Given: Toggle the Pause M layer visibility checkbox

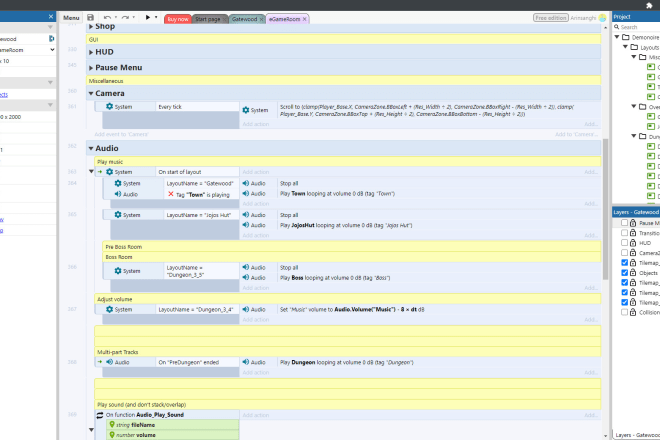Looking at the screenshot, I should [x=625, y=223].
